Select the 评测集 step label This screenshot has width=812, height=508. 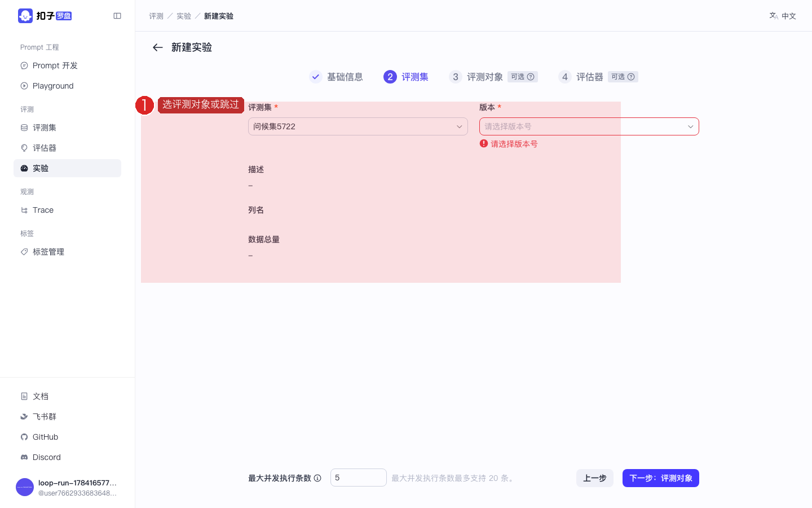pos(415,77)
